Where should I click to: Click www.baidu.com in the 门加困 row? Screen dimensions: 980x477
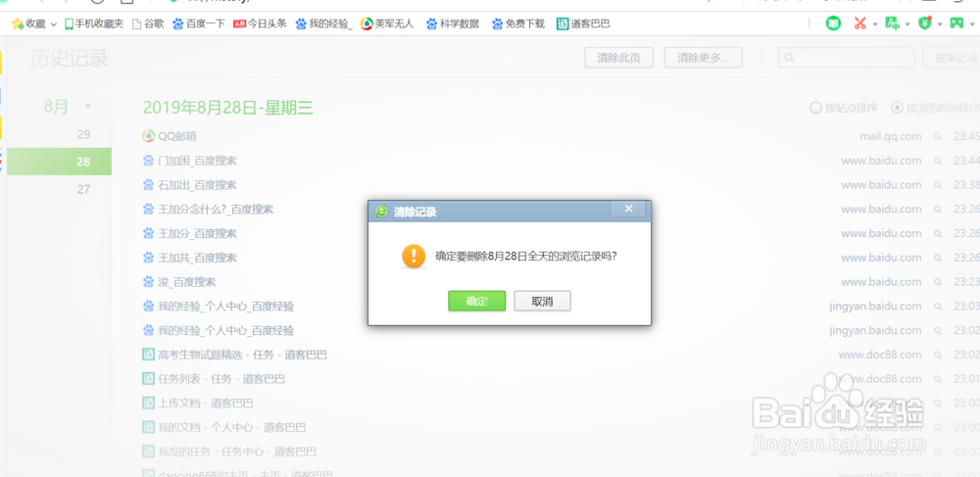coord(881,161)
